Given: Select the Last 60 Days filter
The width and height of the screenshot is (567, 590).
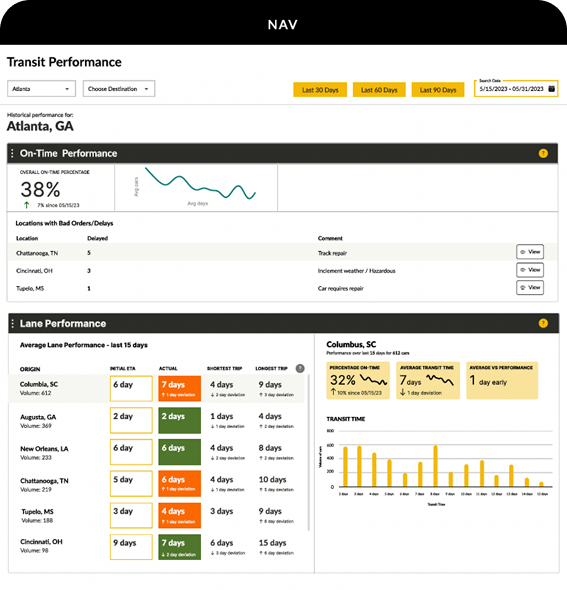Looking at the screenshot, I should pos(379,90).
